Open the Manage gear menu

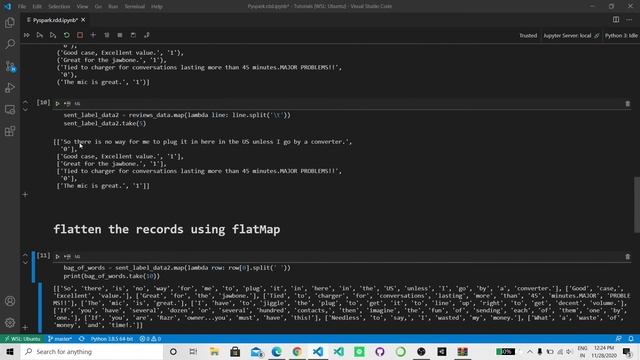click(x=10, y=322)
